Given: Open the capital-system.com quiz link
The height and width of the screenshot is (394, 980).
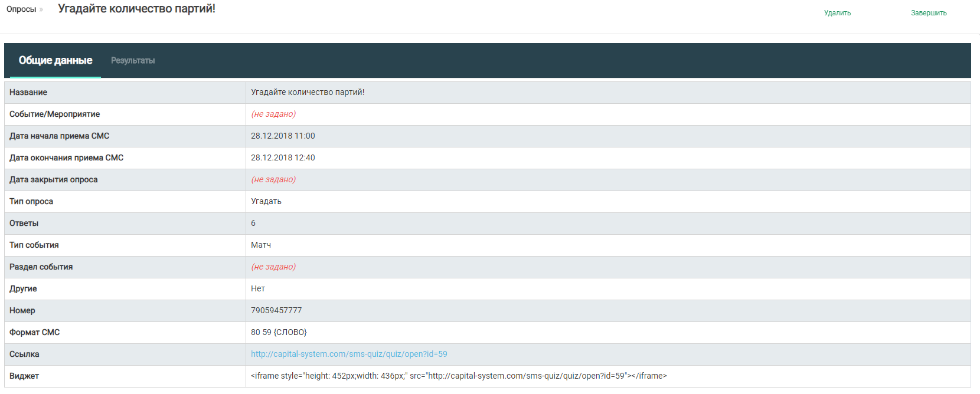Looking at the screenshot, I should click(x=349, y=354).
